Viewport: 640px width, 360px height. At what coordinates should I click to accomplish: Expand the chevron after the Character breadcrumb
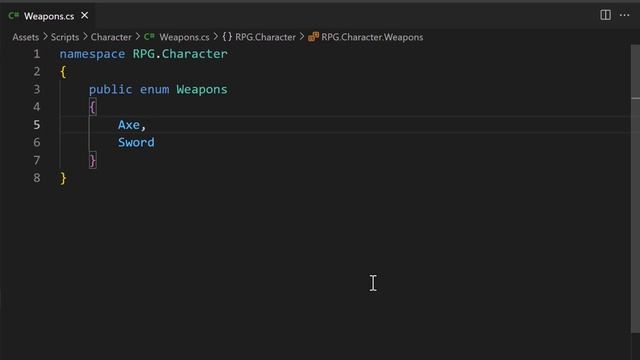tap(138, 37)
